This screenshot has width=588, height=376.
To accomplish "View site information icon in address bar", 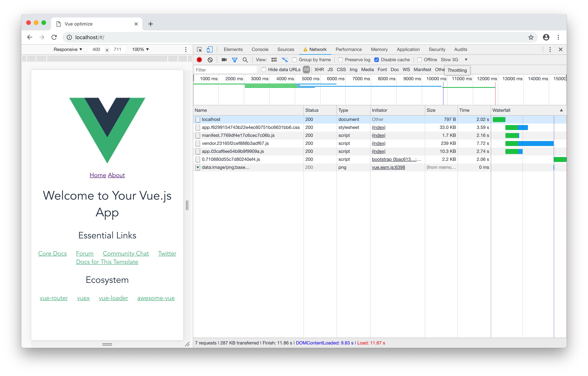I will coord(69,37).
